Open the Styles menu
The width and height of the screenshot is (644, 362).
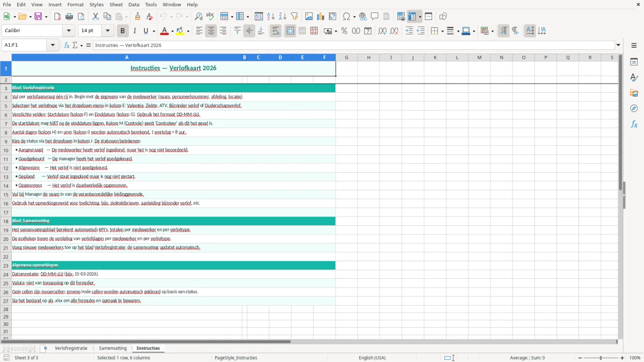coord(97,4)
